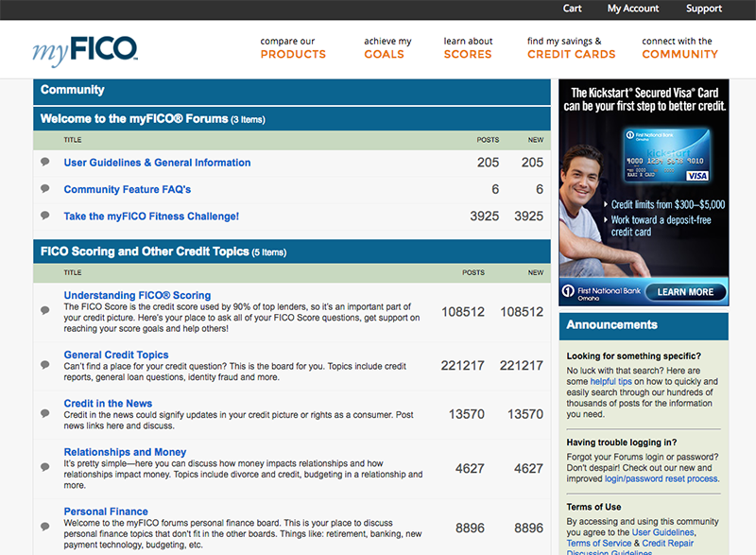Open the Cart link
Screen dimensions: 756x555
pos(573,9)
